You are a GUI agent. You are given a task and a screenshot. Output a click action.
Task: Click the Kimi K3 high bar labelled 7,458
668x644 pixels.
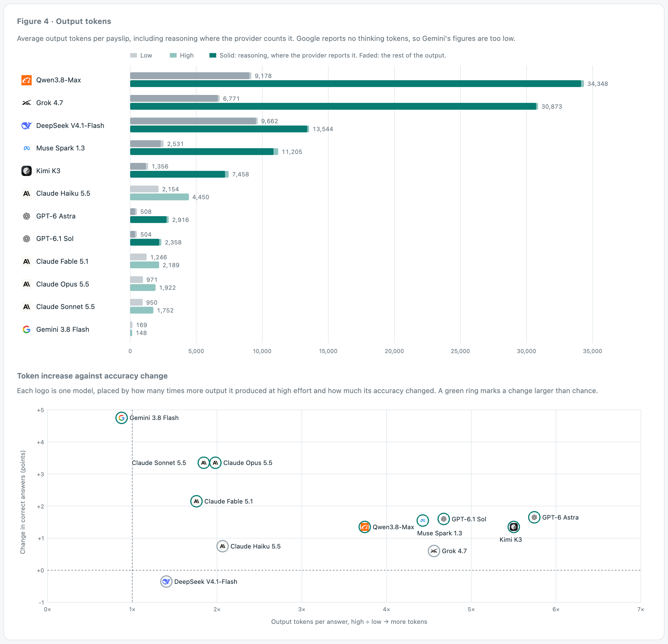coord(179,174)
